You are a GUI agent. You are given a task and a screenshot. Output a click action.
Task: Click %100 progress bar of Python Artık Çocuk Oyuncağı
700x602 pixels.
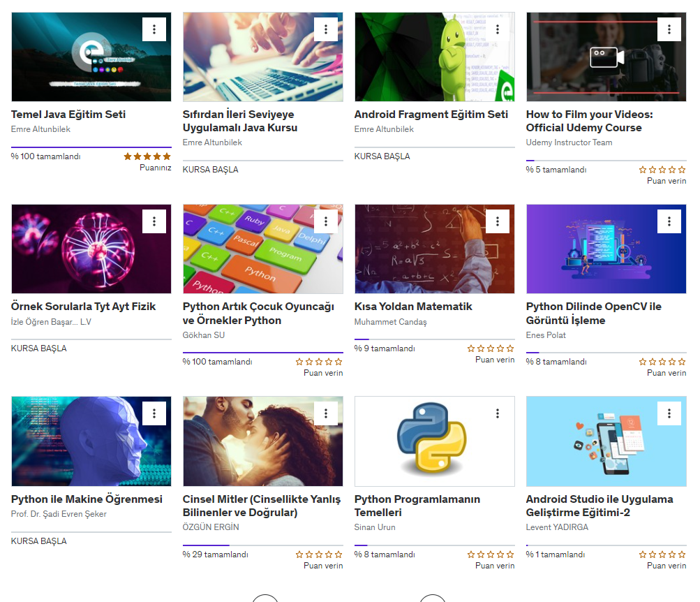point(263,353)
